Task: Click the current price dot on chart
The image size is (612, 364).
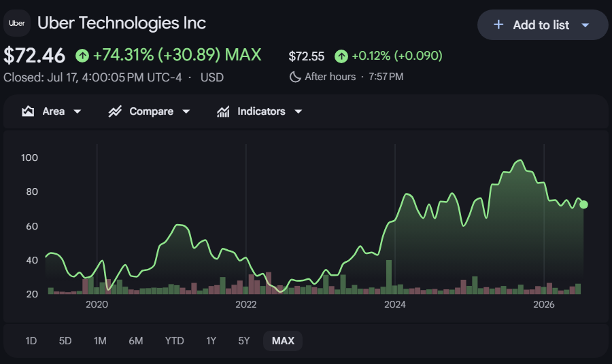Action: (x=583, y=204)
